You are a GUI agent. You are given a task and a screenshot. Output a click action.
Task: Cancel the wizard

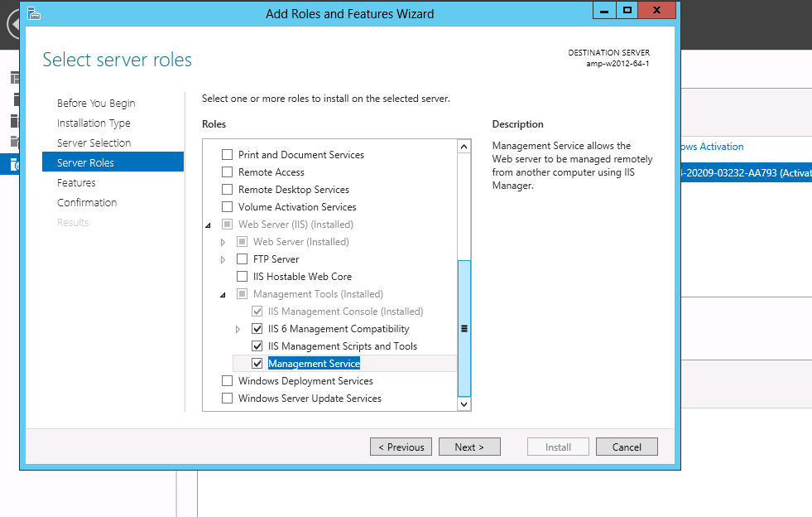[627, 447]
